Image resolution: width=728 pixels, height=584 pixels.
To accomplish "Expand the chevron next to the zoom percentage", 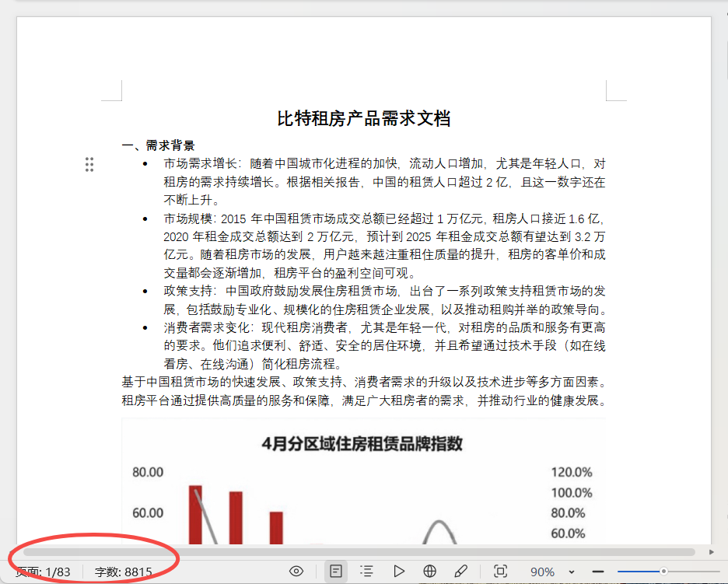I will pyautogui.click(x=572, y=571).
